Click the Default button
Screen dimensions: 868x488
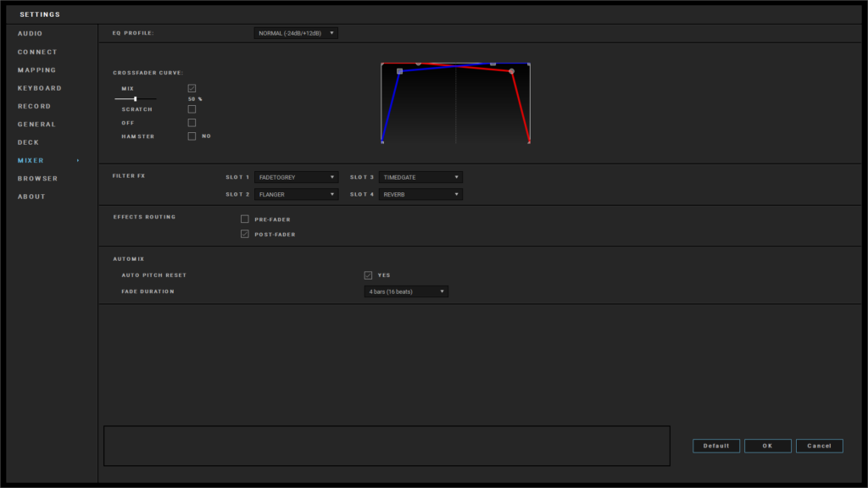pyautogui.click(x=716, y=446)
